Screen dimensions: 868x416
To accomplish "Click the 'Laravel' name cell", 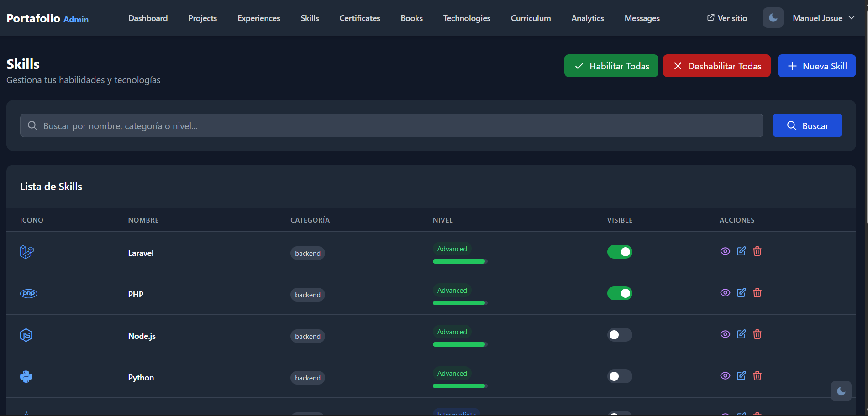I will pos(141,253).
